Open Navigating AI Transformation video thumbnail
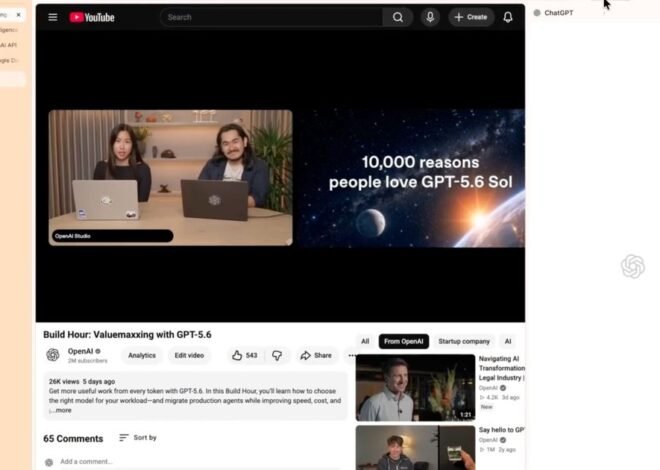Viewport: 660px width, 470px height. pyautogui.click(x=415, y=388)
